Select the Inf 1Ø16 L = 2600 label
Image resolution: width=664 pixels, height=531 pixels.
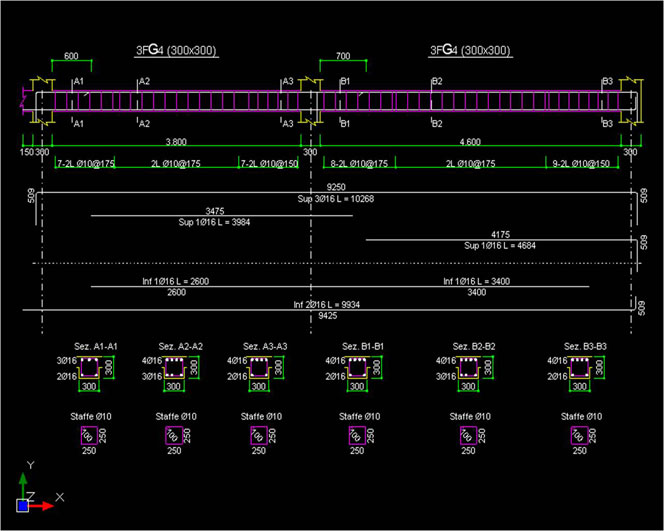[176, 281]
